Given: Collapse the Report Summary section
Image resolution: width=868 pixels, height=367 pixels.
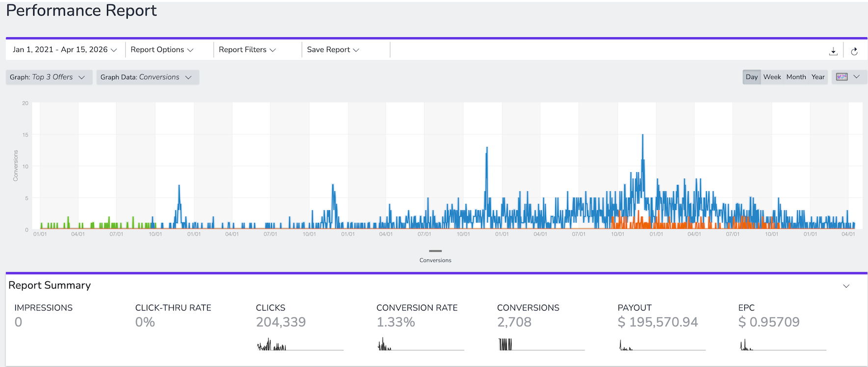Looking at the screenshot, I should click(x=846, y=286).
